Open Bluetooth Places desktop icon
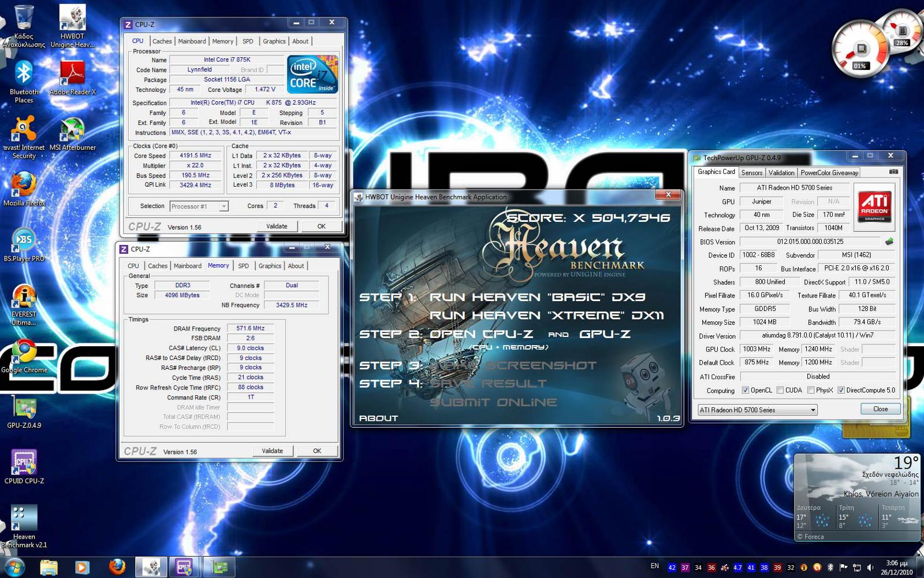Viewport: 924px width, 578px height. point(24,81)
